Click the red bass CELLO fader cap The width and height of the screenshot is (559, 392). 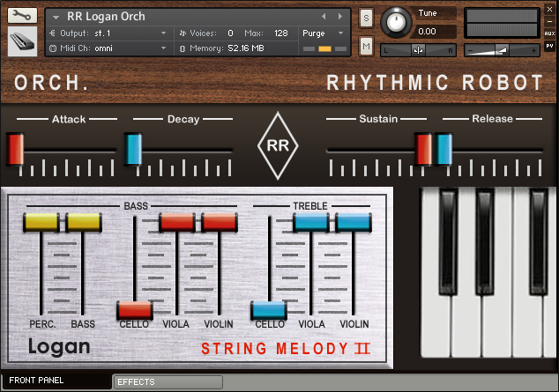[135, 310]
